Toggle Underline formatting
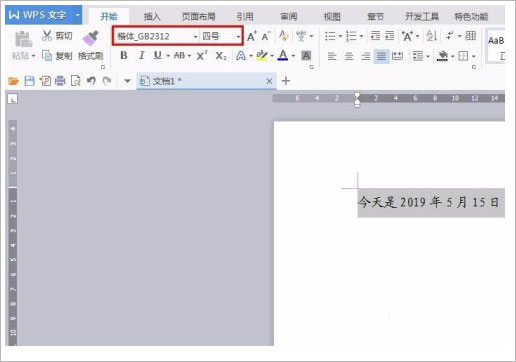 pos(158,55)
